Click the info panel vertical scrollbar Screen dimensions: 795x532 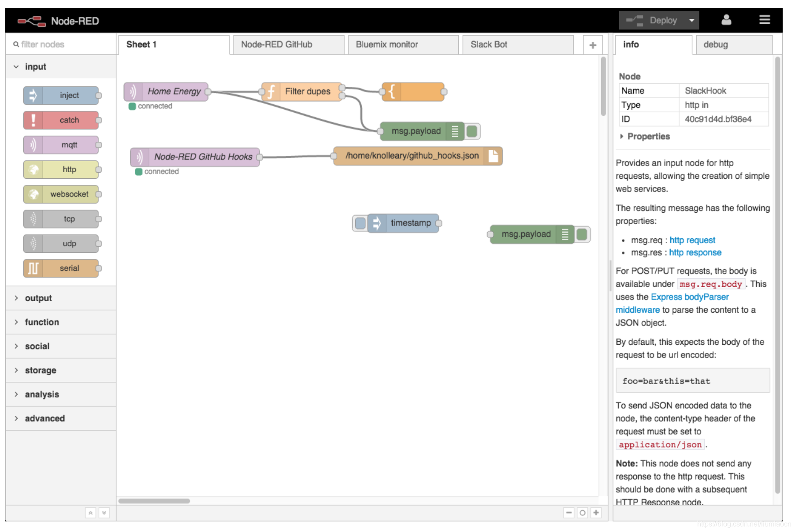(x=778, y=275)
